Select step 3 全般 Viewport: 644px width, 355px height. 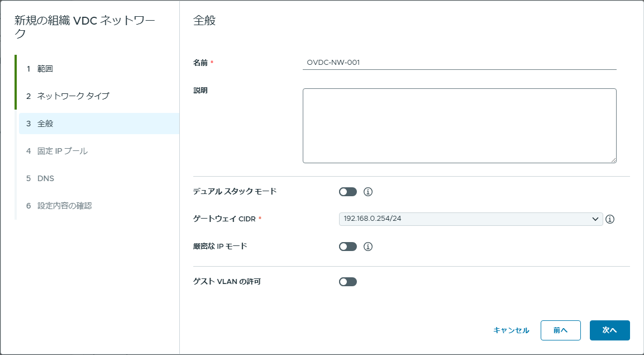click(x=99, y=124)
